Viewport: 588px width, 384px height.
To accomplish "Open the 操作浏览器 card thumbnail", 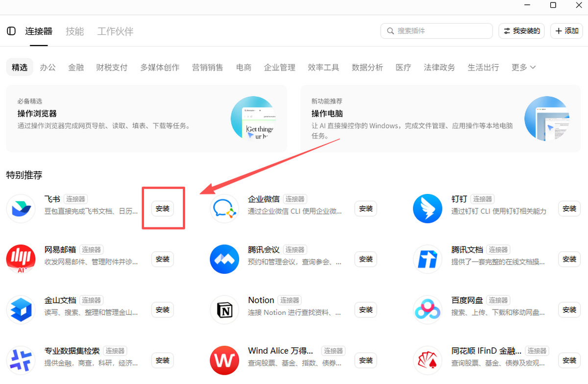I will click(x=252, y=118).
